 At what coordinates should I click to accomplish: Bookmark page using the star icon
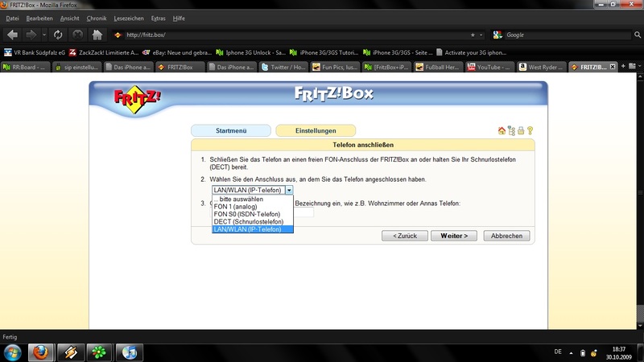(473, 35)
